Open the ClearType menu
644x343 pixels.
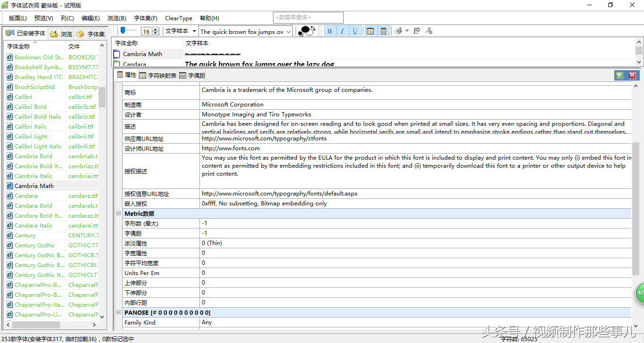pos(179,18)
